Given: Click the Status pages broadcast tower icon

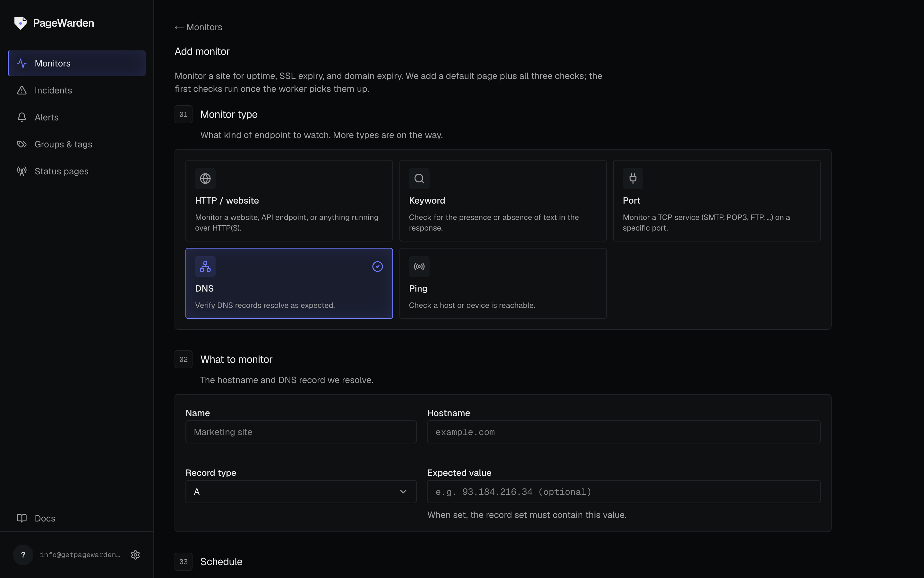Looking at the screenshot, I should 22,171.
